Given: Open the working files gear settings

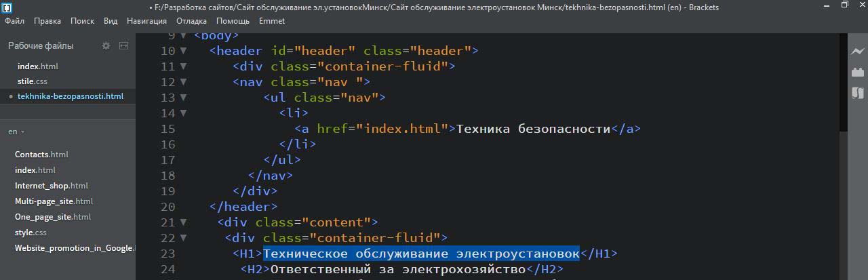Looking at the screenshot, I should tap(106, 45).
